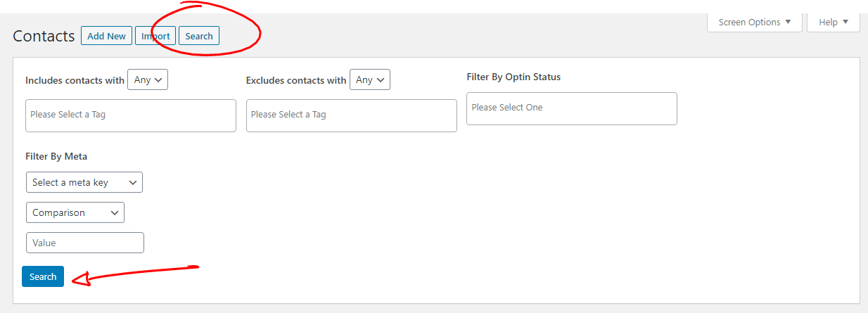Click the Filter By Meta heading

pos(56,156)
